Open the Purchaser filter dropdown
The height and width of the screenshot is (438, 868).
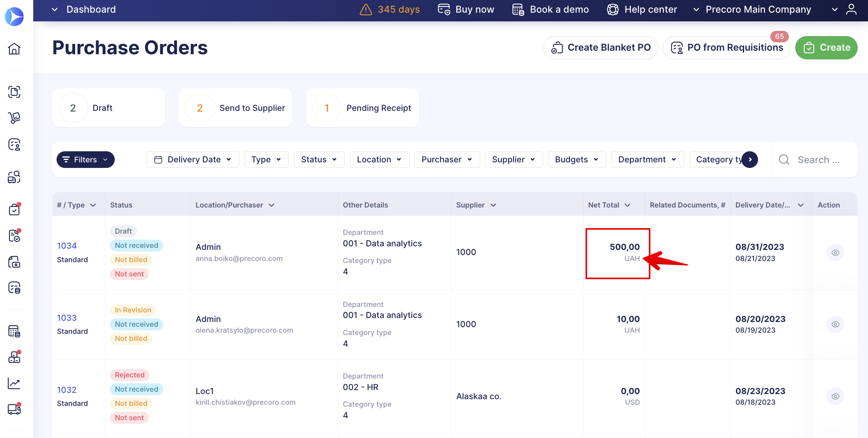(447, 160)
